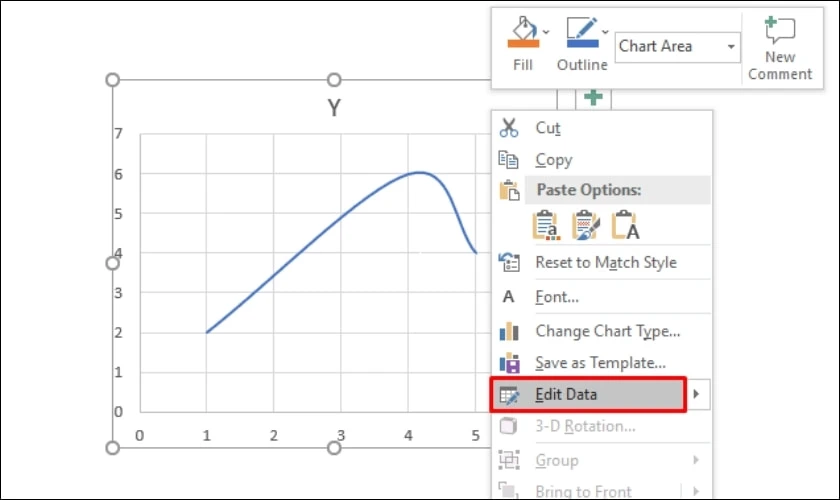Open the Fill color dropdown arrow
840x500 pixels.
click(546, 32)
